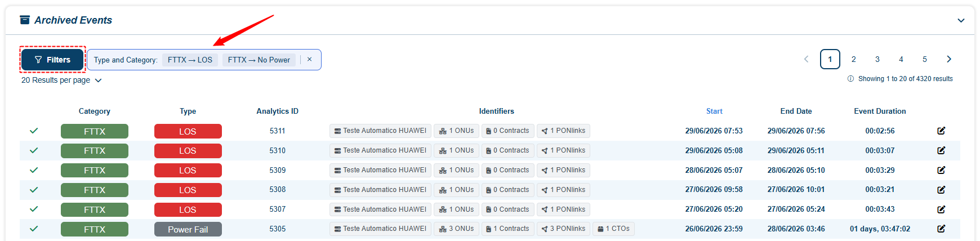Viewport: 980px width, 241px height.
Task: Click the 1 CTOs tag in row 5305
Action: pos(613,229)
